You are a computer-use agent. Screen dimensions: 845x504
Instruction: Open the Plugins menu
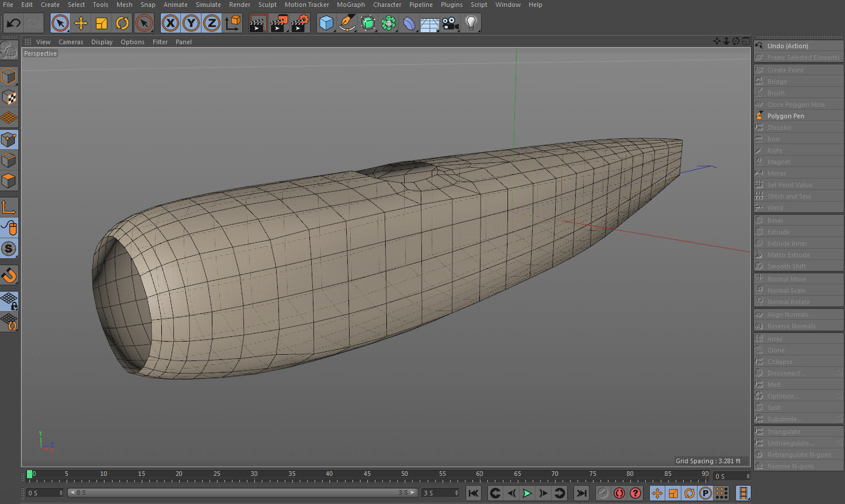[x=451, y=5]
